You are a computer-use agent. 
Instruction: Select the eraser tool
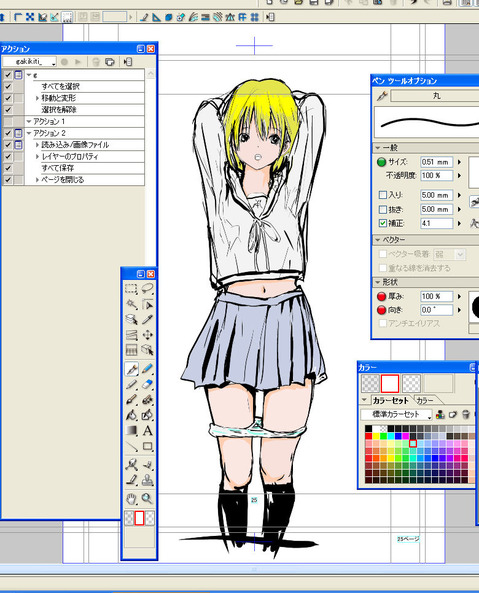coord(147,384)
